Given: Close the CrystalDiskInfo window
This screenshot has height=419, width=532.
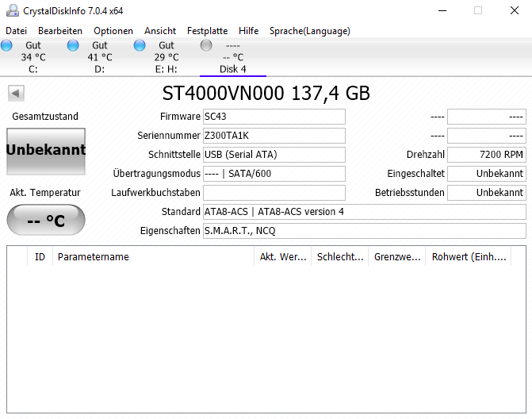Looking at the screenshot, I should tap(515, 10).
